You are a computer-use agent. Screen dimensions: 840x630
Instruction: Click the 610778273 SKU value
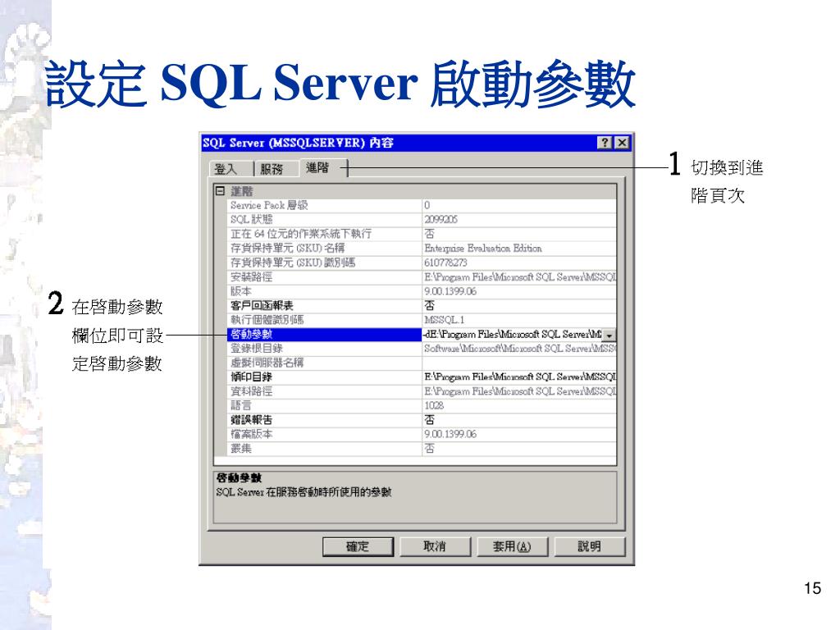click(x=445, y=262)
